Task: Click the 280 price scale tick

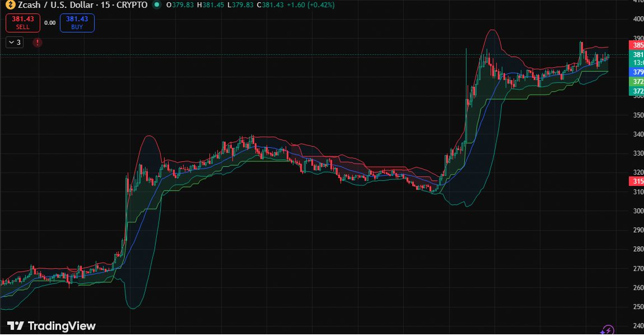Action: 638,249
